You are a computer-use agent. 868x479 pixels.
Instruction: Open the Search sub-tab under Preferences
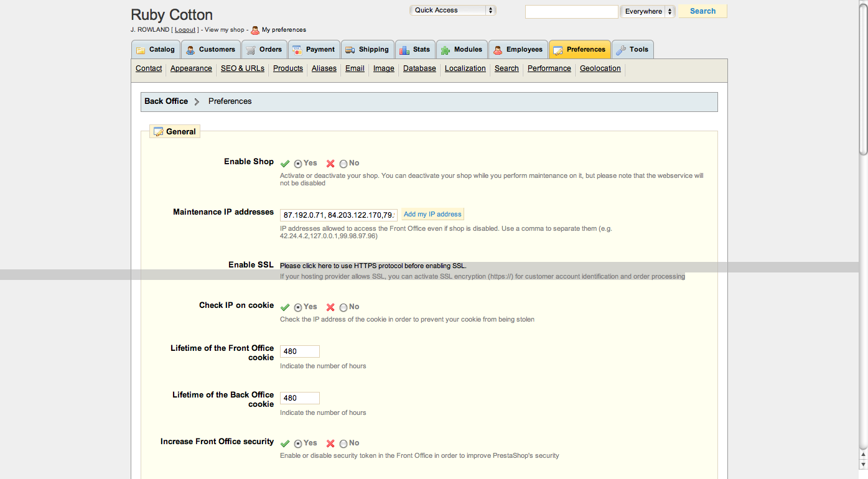(x=506, y=68)
